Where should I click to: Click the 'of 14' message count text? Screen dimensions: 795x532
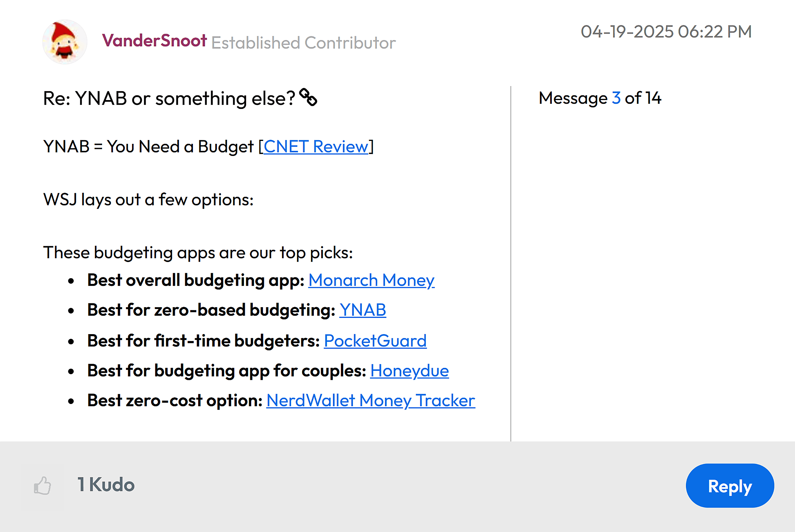(643, 98)
